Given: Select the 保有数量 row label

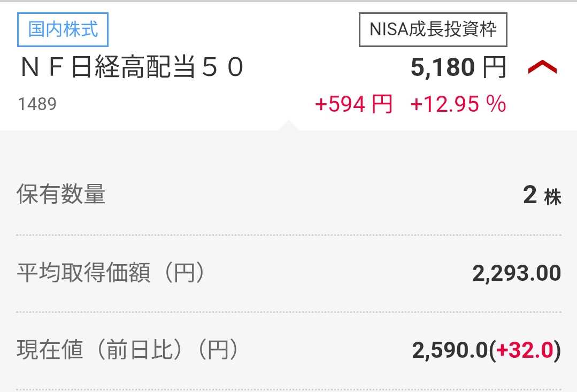Looking at the screenshot, I should pyautogui.click(x=61, y=195).
